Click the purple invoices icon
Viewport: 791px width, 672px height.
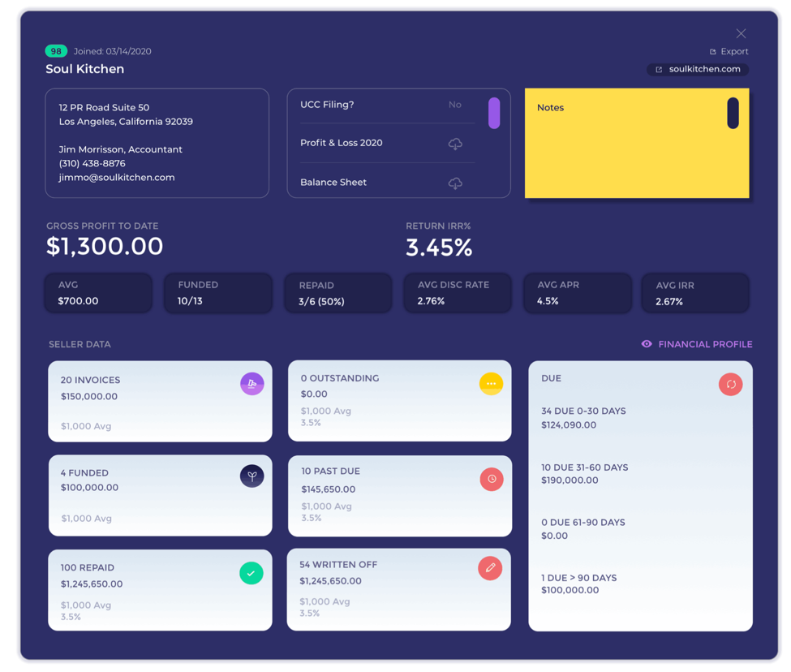click(252, 383)
